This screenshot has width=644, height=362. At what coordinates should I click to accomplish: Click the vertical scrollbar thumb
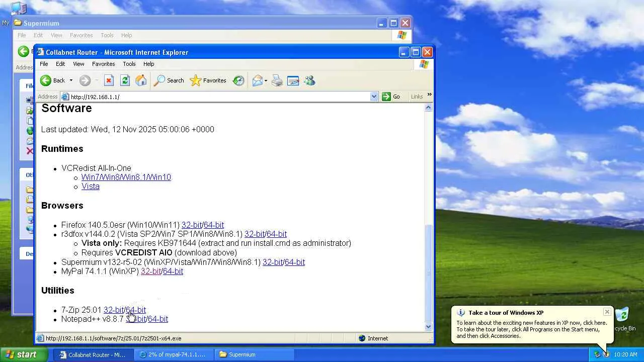point(429,273)
